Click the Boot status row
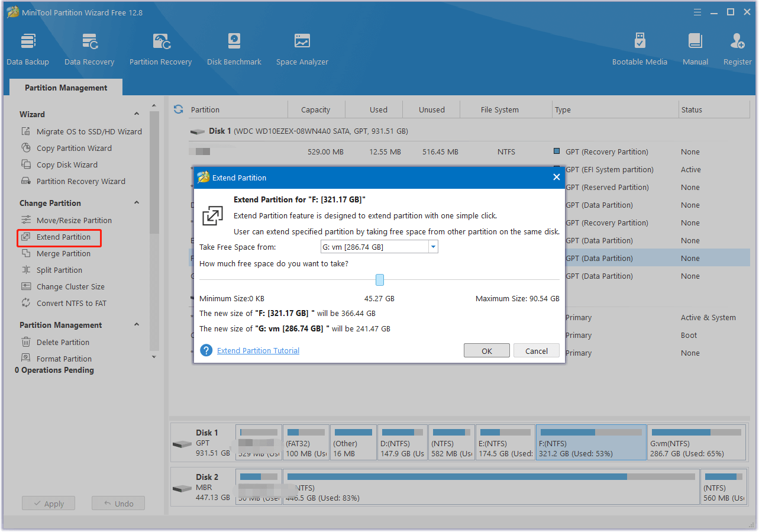Screen dimensions: 759x532 pyautogui.click(x=689, y=335)
